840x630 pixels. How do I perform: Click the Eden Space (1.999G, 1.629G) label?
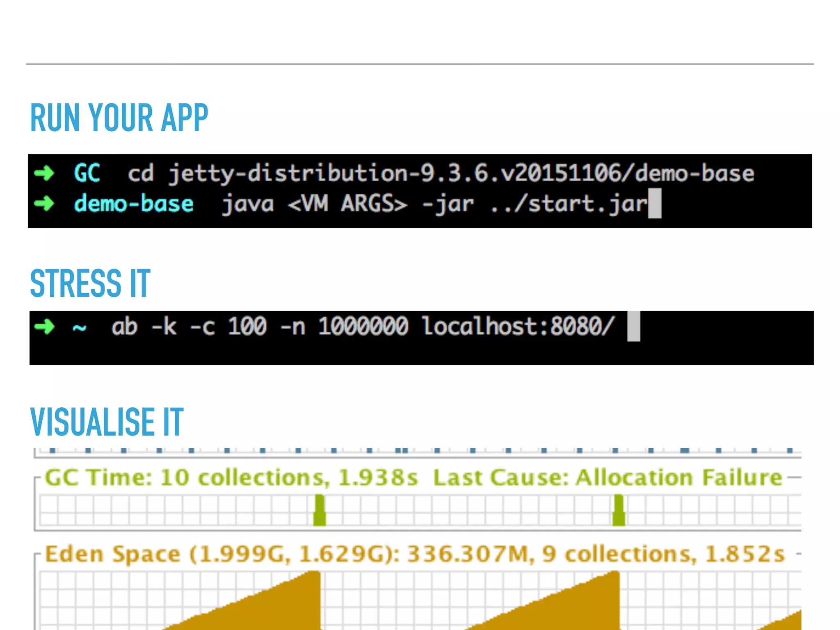[223, 555]
